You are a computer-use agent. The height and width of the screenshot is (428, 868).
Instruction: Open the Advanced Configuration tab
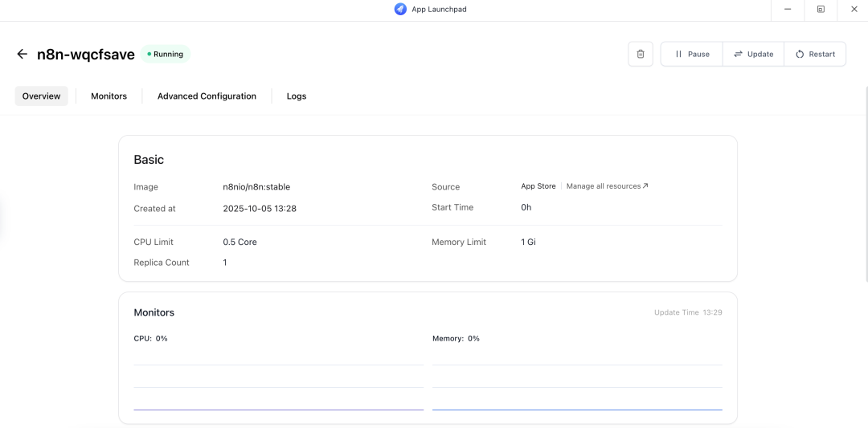pos(207,96)
